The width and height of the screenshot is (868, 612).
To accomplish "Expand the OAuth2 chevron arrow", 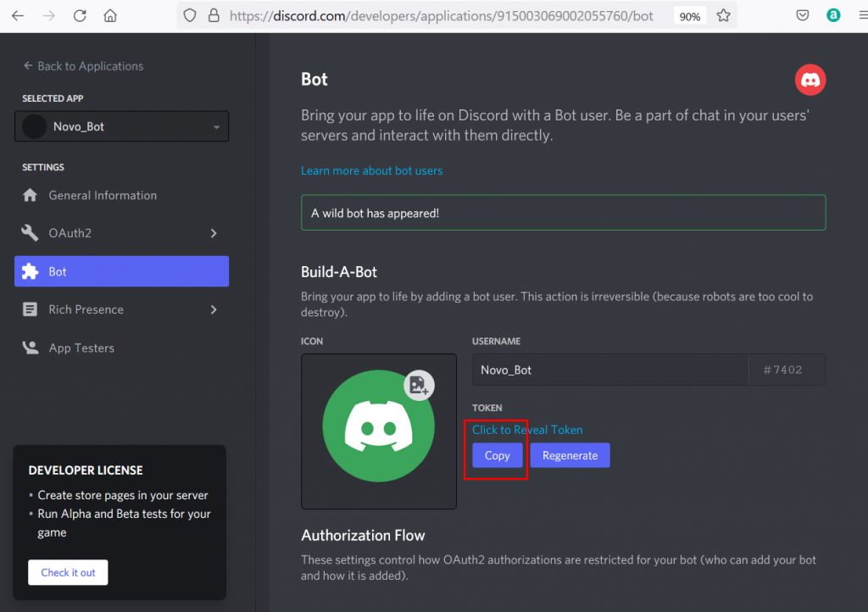I will [214, 233].
